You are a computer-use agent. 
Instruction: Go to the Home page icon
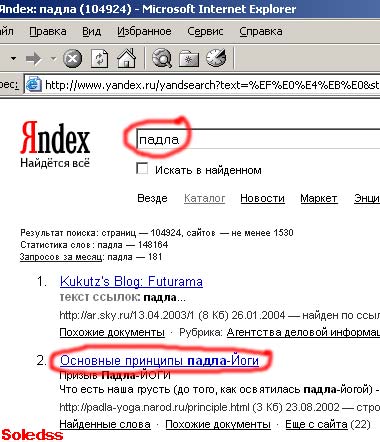coord(126,58)
